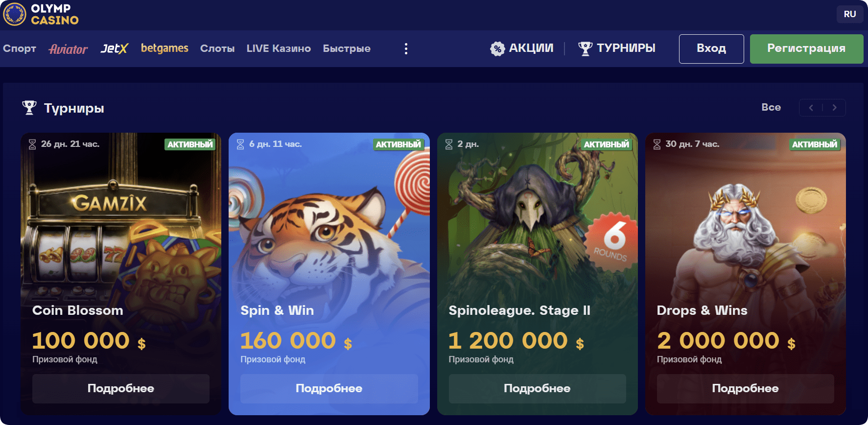Open the RU language selector

click(x=850, y=14)
